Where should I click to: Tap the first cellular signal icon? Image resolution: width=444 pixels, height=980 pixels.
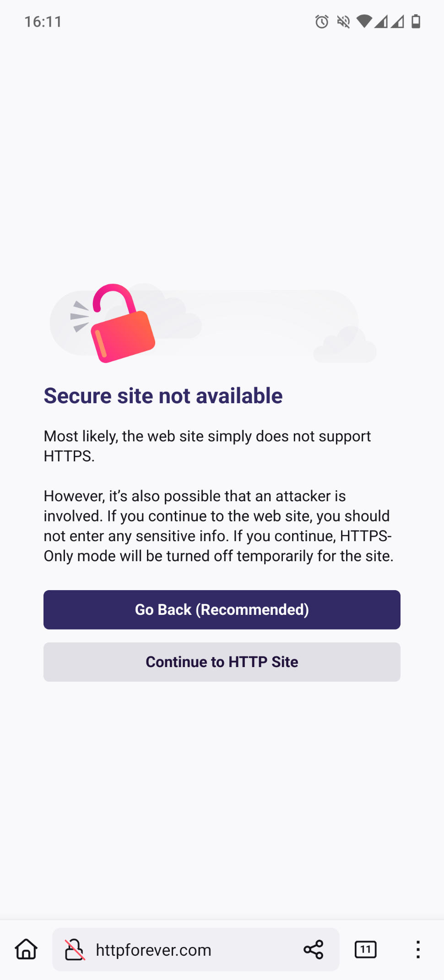click(x=381, y=22)
